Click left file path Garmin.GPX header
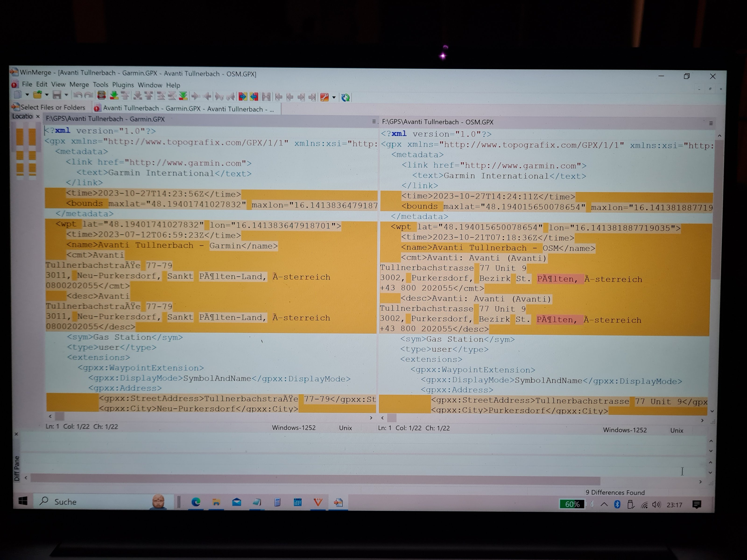Viewport: 747px width, 560px height. 105,119
